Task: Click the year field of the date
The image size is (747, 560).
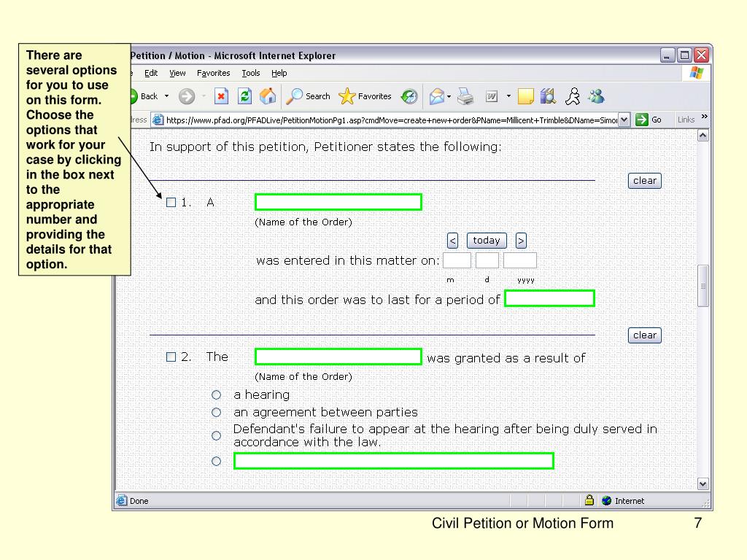Action: (519, 260)
